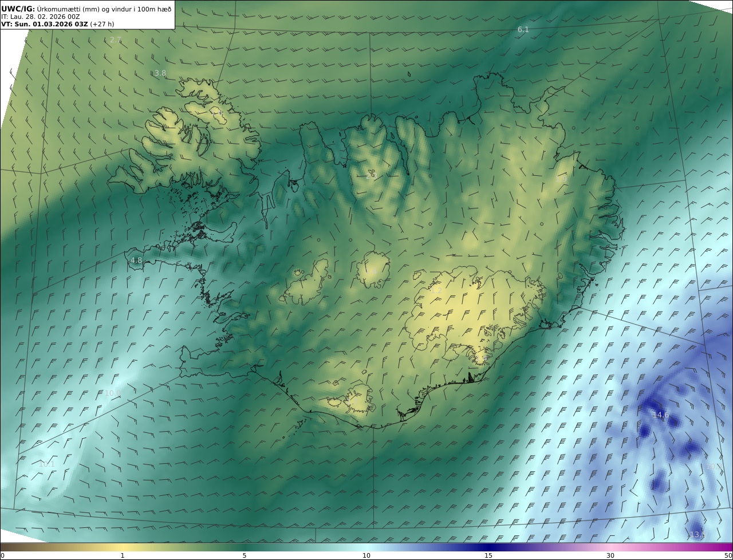This screenshot has width=733, height=560.
Task: Click the colorbar tick label 0
Action: (2, 555)
